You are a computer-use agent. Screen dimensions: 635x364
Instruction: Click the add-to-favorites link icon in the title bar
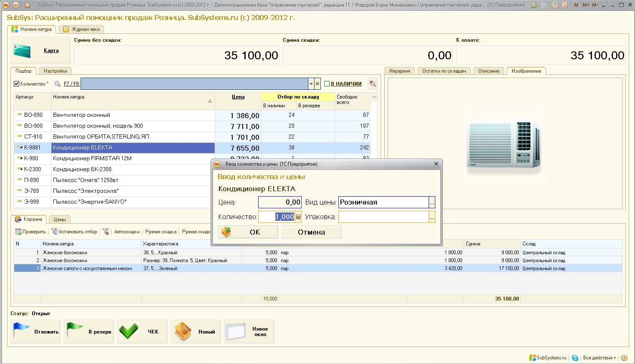coord(534,5)
